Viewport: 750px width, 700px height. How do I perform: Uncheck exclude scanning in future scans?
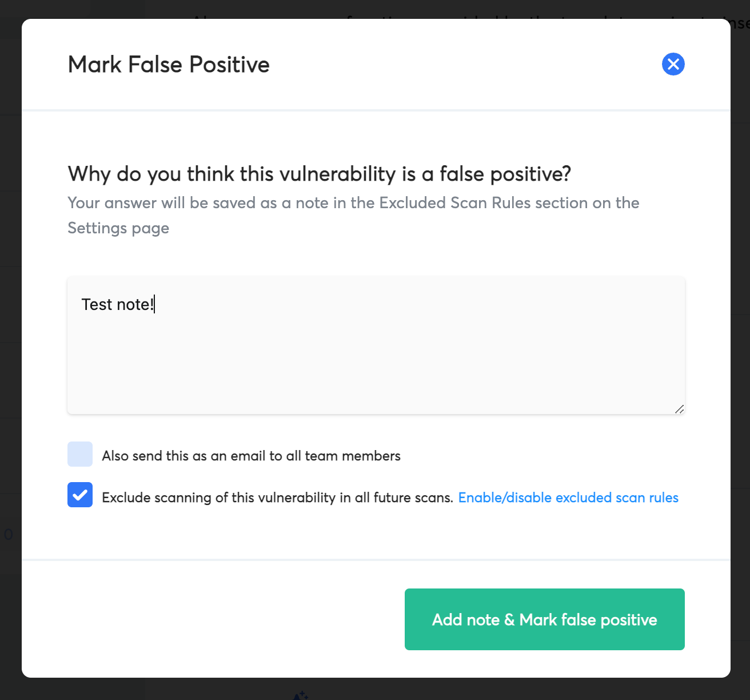tap(80, 495)
